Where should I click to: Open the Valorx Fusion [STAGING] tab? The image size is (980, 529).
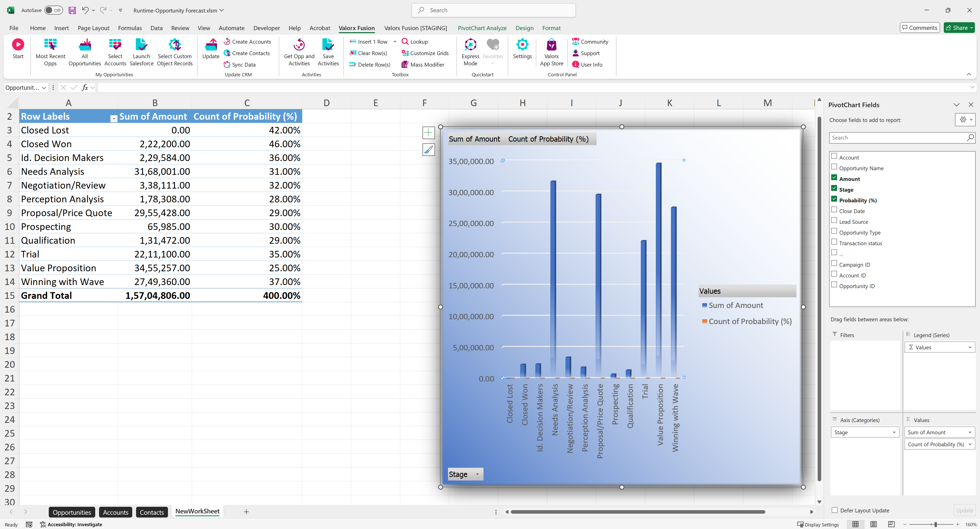click(x=415, y=28)
